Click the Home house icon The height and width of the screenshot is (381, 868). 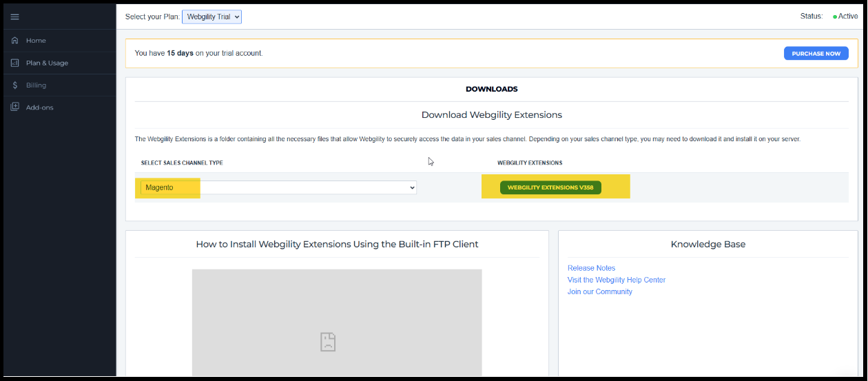(14, 41)
